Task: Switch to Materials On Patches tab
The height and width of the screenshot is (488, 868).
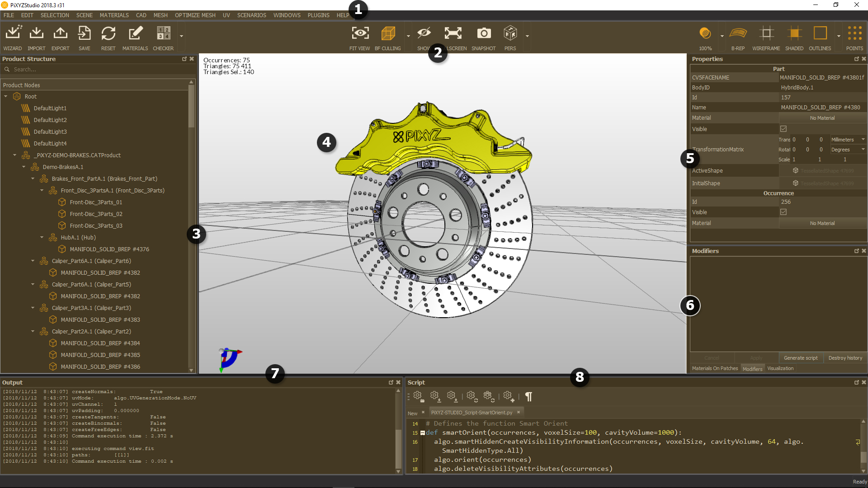Action: pyautogui.click(x=715, y=368)
